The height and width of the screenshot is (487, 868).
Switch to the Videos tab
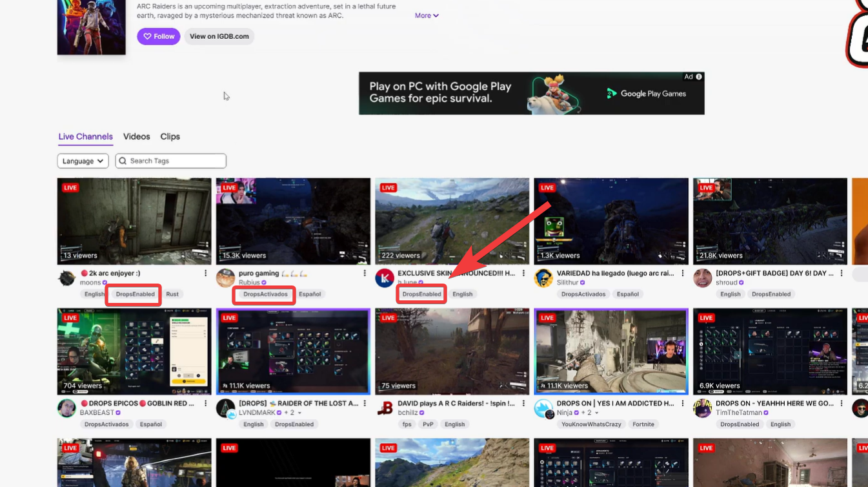click(x=137, y=137)
